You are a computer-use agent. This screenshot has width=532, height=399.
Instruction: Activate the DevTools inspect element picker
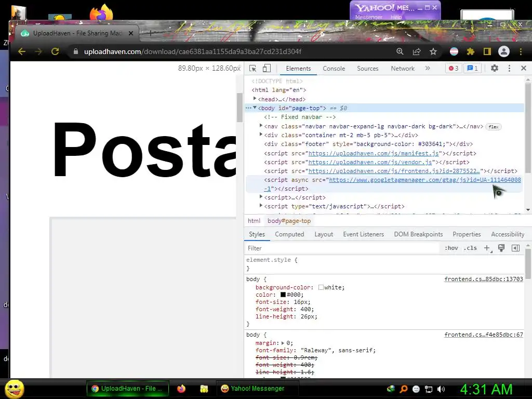pyautogui.click(x=253, y=68)
